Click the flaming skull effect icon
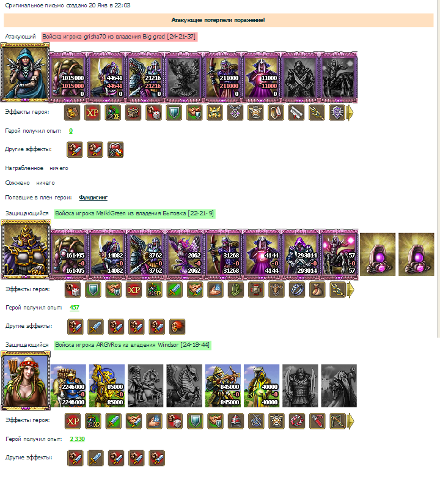Image resolution: width=440 pixels, height=504 pixels. click(177, 327)
